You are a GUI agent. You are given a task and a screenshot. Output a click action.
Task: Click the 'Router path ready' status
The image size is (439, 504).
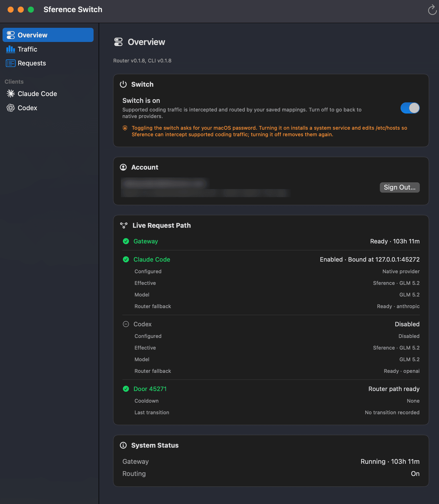coord(394,389)
